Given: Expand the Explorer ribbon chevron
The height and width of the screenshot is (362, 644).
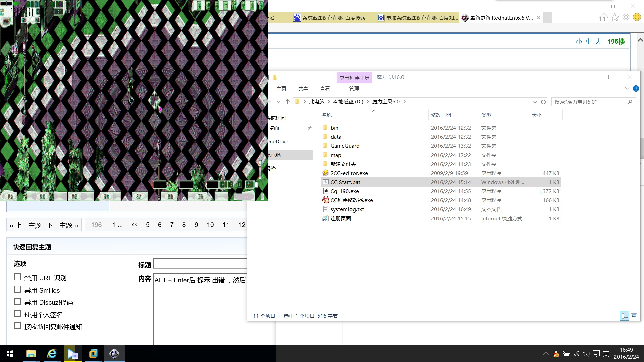Looking at the screenshot, I should [x=627, y=88].
